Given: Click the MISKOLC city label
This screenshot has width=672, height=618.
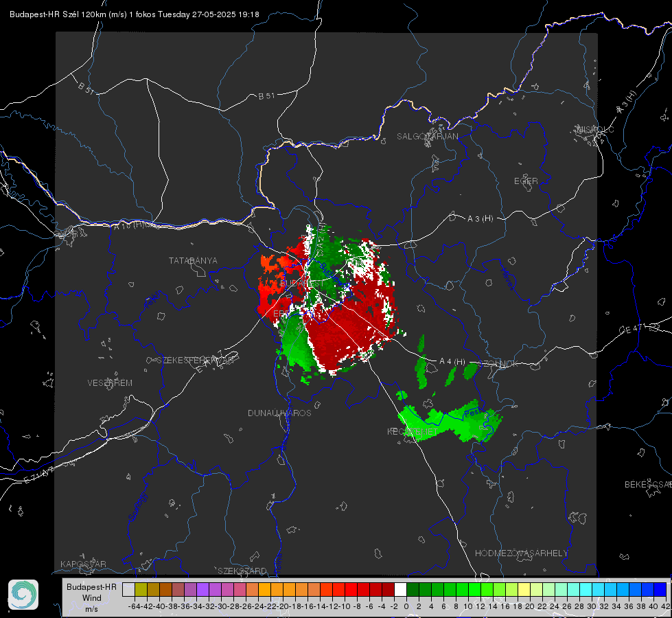Looking at the screenshot, I should (x=595, y=129).
